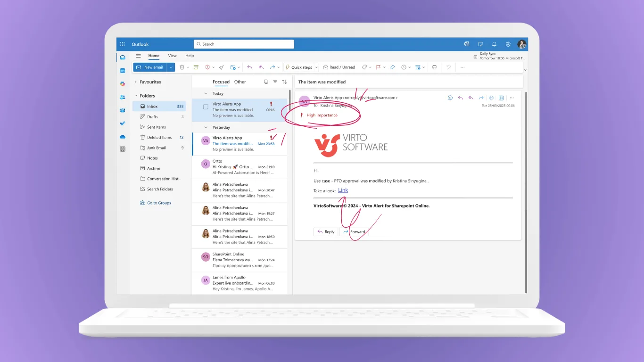Open the To Do checkmark app icon
The width and height of the screenshot is (644, 362).
pyautogui.click(x=123, y=123)
